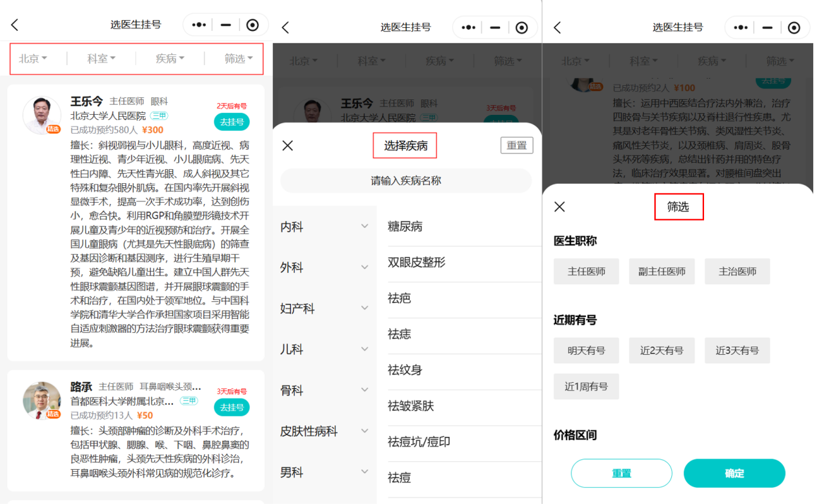The height and width of the screenshot is (504, 817).
Task: Toggle the 副主任医师 title filter chip
Action: point(661,272)
